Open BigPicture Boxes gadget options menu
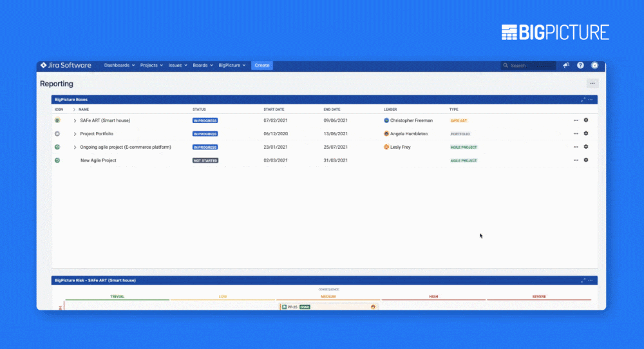644x349 pixels. coord(591,100)
